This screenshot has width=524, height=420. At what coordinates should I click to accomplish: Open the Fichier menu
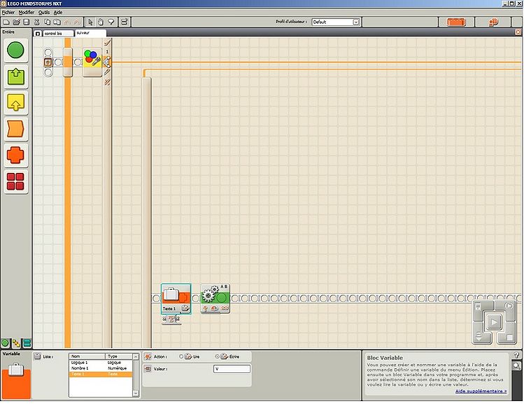[8, 13]
